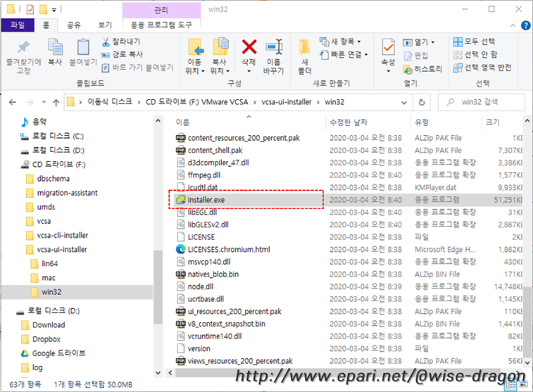Screen dimensions: 533x392
Task: Switch to the Share (공유) ribbon tab
Action: [x=74, y=25]
